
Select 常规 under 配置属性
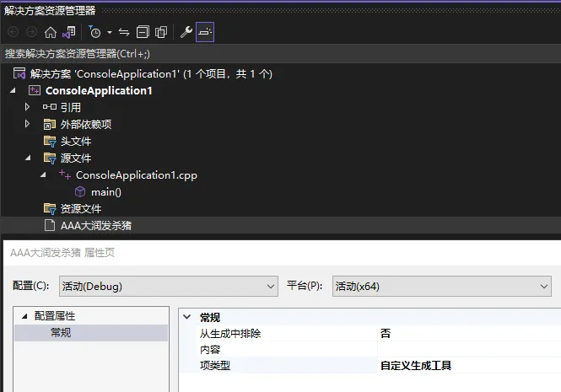pos(61,333)
